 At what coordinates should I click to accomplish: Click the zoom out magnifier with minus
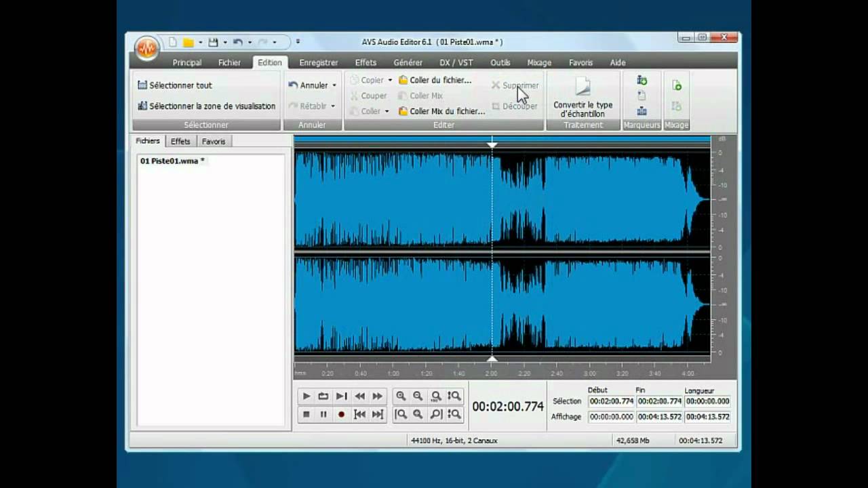tap(418, 396)
